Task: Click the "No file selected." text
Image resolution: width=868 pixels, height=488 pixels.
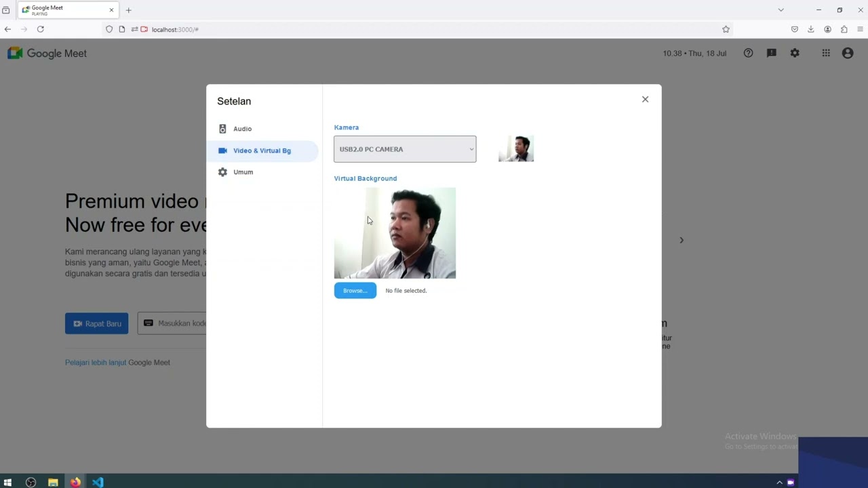Action: [406, 291]
